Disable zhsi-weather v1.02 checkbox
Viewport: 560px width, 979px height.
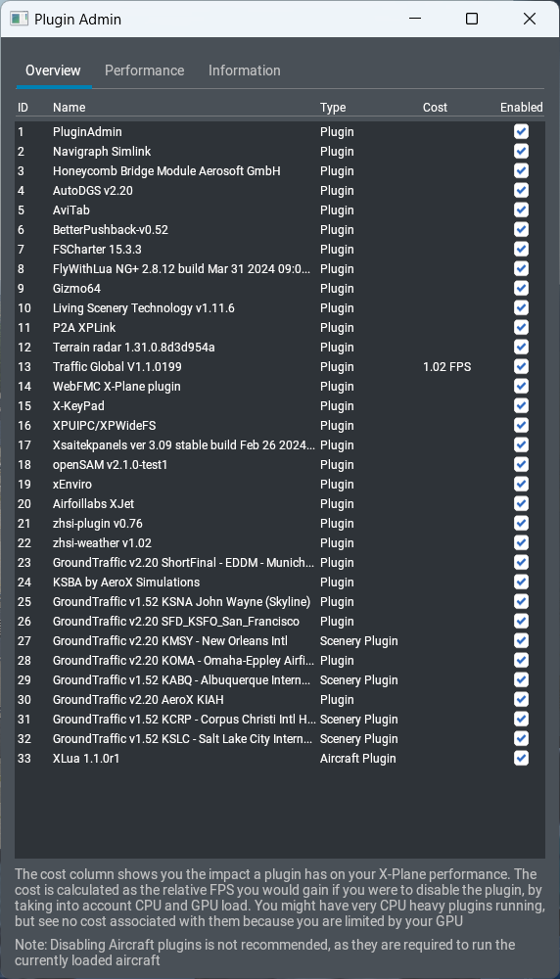point(521,542)
